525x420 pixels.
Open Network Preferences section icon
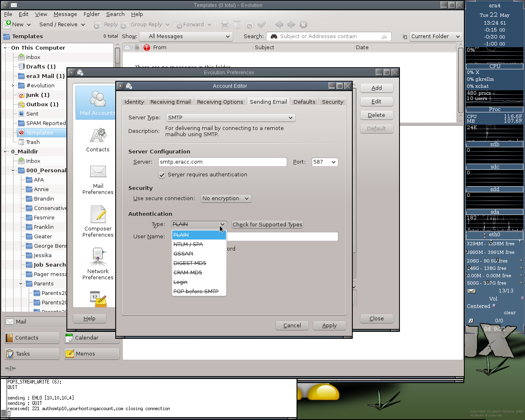click(98, 257)
